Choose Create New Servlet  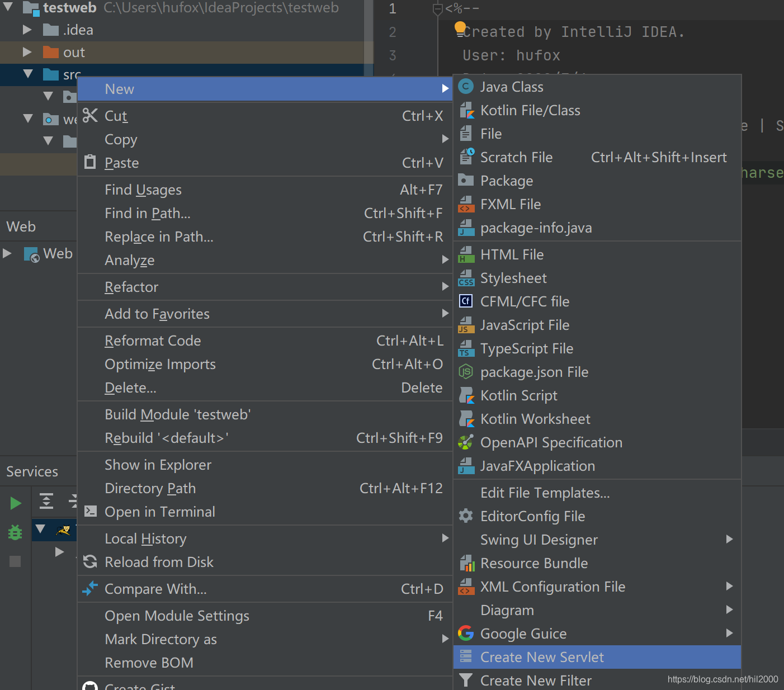(x=597, y=657)
